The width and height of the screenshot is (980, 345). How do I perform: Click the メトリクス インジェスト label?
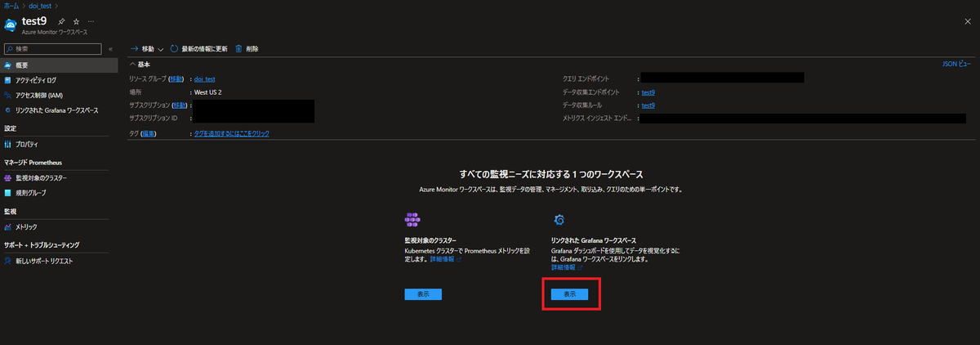pos(597,119)
